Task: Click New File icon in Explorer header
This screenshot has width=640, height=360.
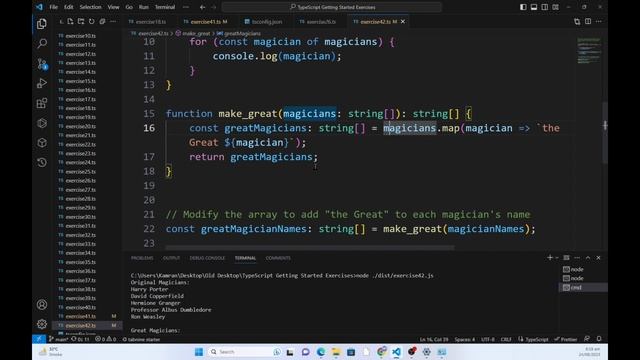Action: point(70,22)
